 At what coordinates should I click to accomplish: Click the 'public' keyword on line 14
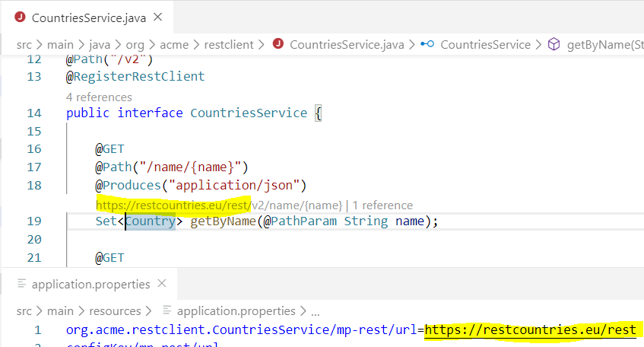pos(87,113)
